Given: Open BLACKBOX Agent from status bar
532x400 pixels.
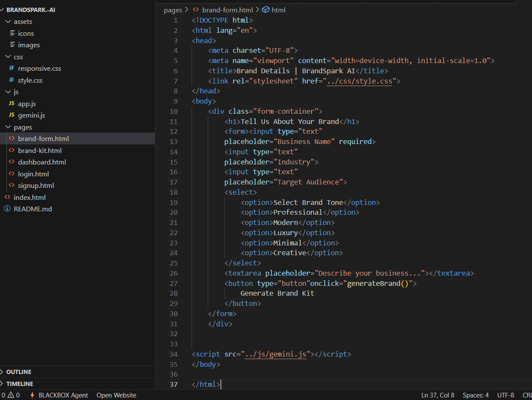Looking at the screenshot, I should [x=63, y=395].
